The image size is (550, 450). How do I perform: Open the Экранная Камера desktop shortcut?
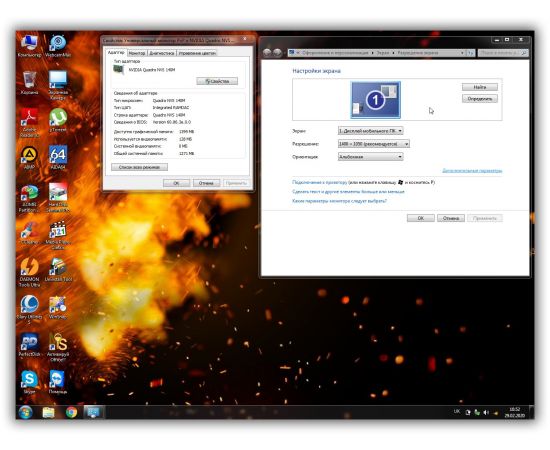pyautogui.click(x=58, y=85)
